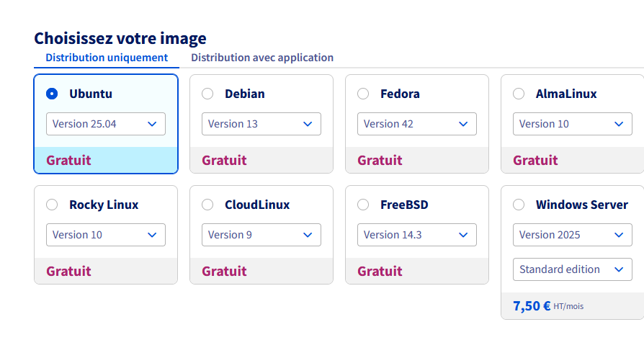Click the AlmaLinux card Gratuit label

pyautogui.click(x=535, y=160)
